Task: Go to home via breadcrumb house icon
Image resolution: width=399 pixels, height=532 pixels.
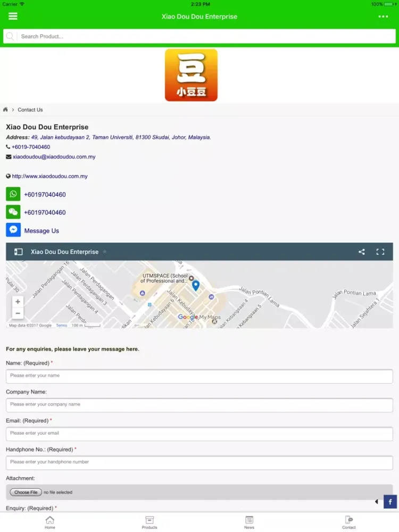Action: pyautogui.click(x=5, y=110)
